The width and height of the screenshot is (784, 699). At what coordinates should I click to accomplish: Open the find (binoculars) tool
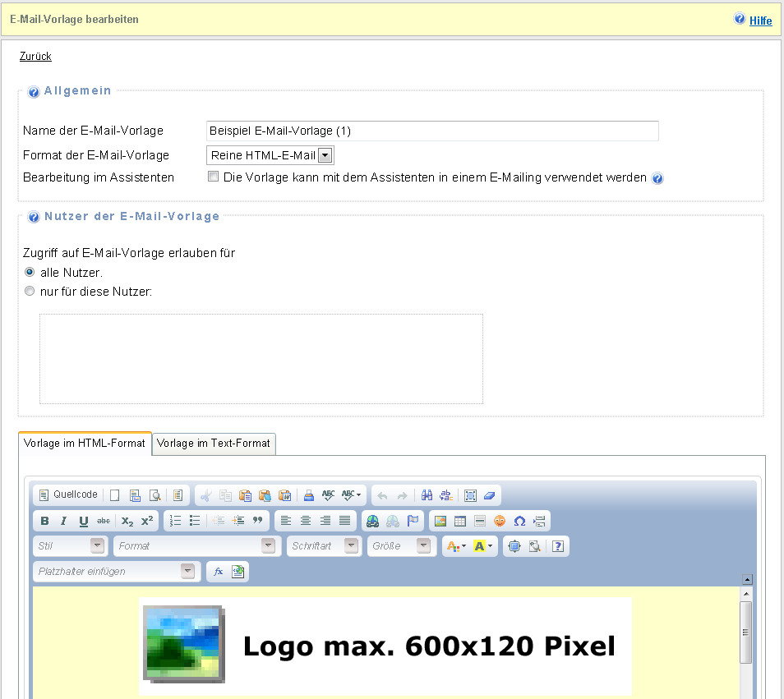pos(427,495)
